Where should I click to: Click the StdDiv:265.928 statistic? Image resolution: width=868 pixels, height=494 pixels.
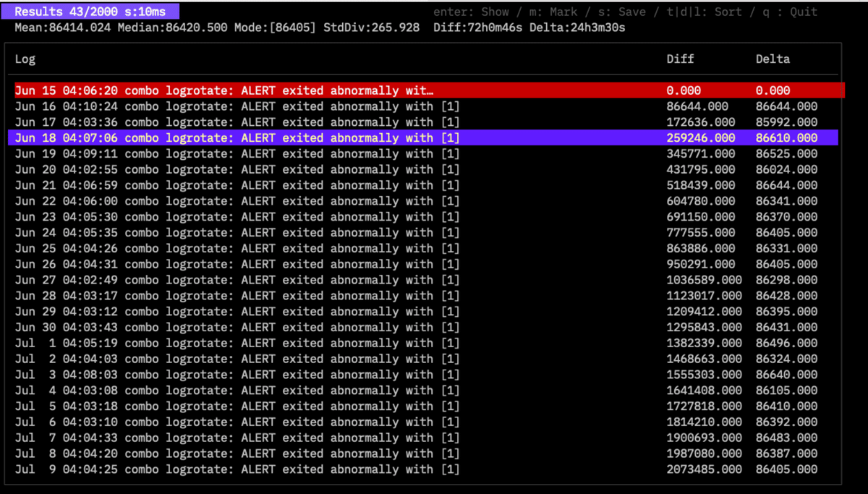(x=370, y=27)
